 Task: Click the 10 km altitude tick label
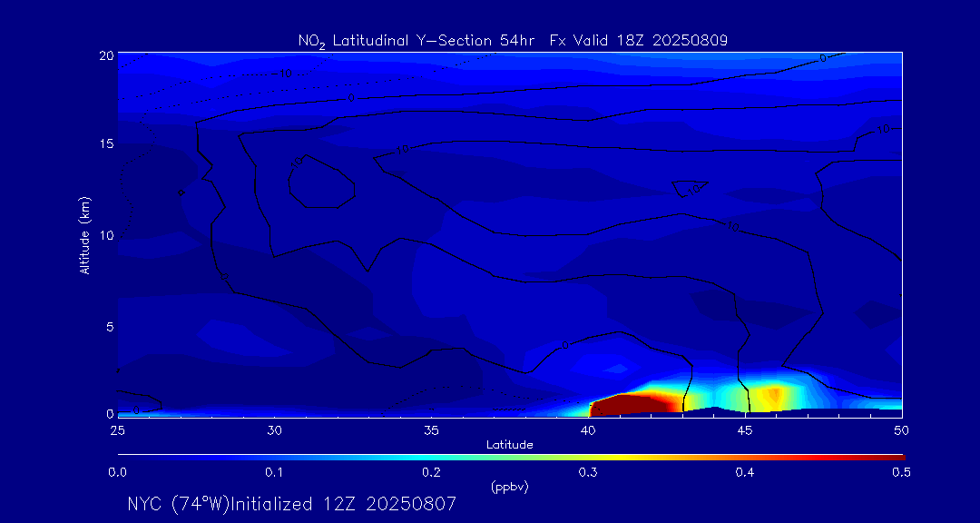click(104, 235)
